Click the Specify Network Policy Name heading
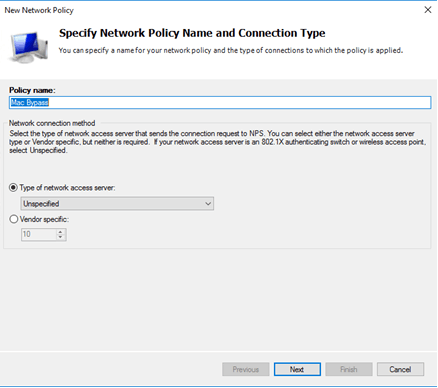438x388 pixels. (x=192, y=33)
